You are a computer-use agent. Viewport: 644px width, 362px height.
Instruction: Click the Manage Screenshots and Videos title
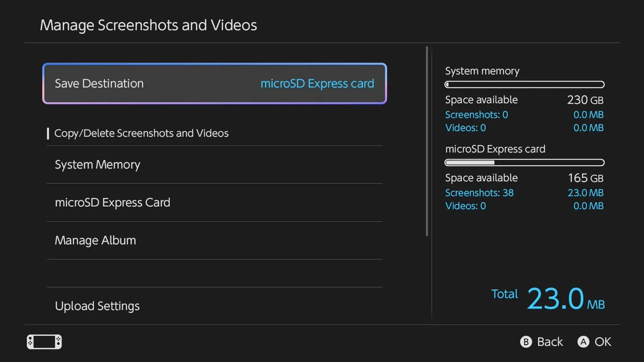coord(148,25)
